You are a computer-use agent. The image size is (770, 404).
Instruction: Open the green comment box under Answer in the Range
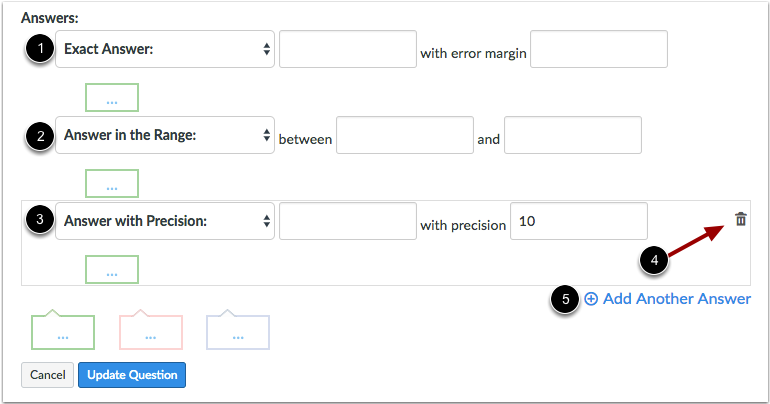coord(112,184)
